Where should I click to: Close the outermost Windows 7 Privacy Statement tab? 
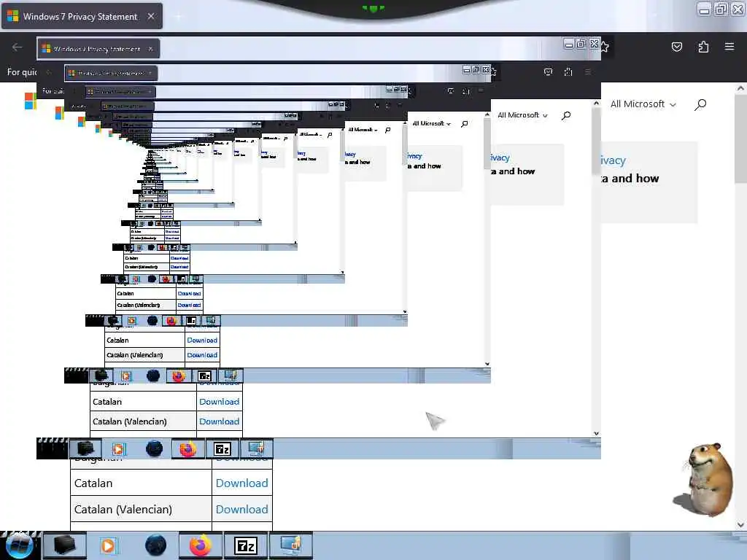click(151, 16)
